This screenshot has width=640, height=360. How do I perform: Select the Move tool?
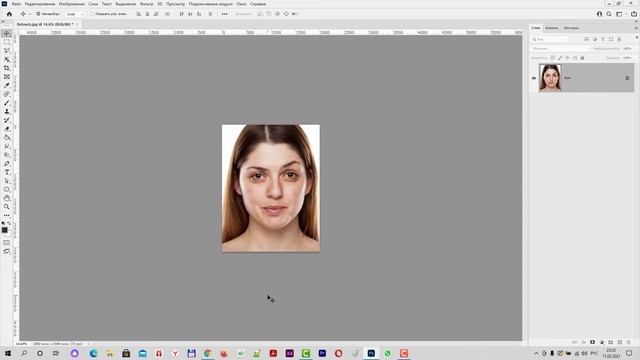7,33
